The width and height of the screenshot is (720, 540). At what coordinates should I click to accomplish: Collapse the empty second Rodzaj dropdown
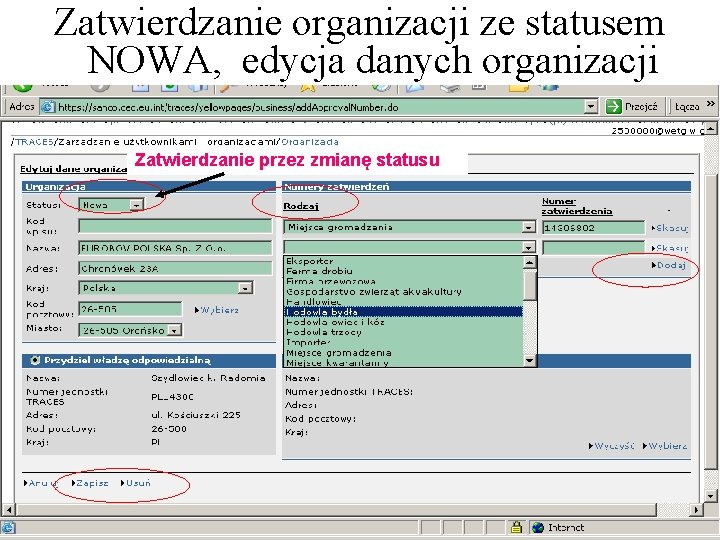click(529, 248)
